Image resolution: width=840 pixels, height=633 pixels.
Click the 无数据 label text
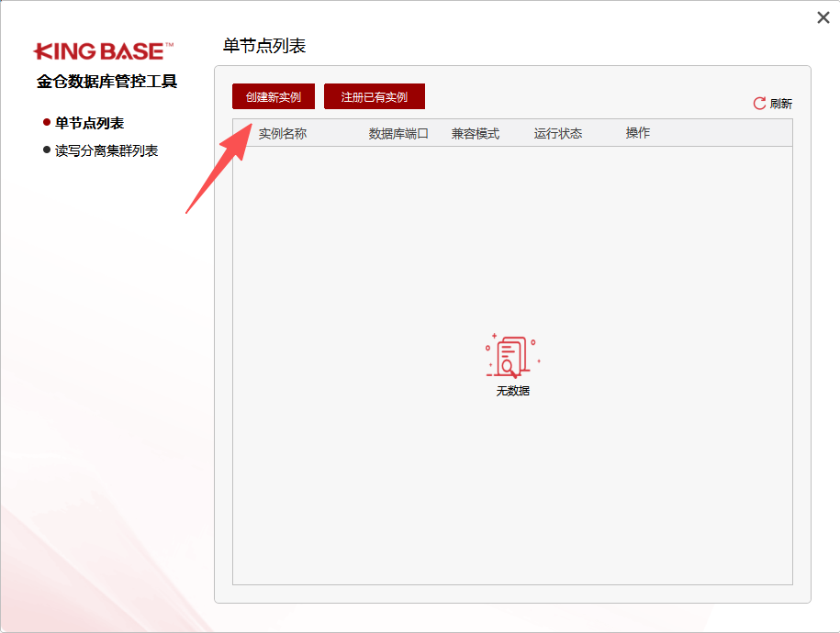tap(511, 389)
